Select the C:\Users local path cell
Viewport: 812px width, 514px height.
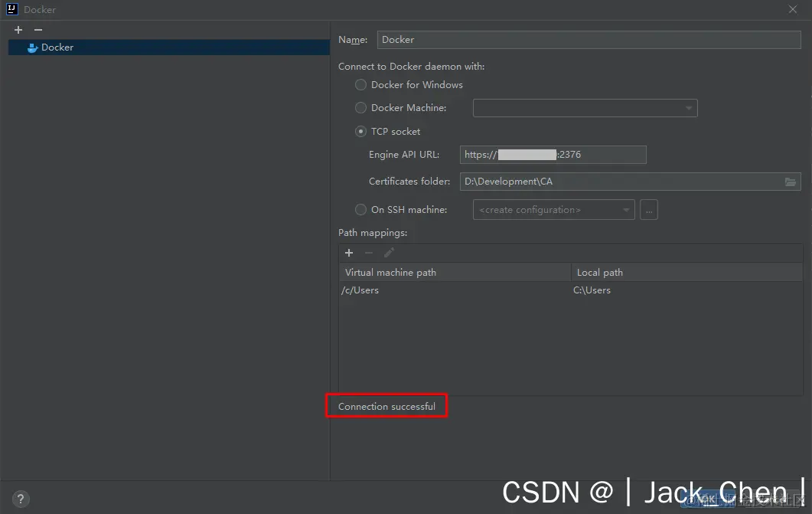click(686, 290)
